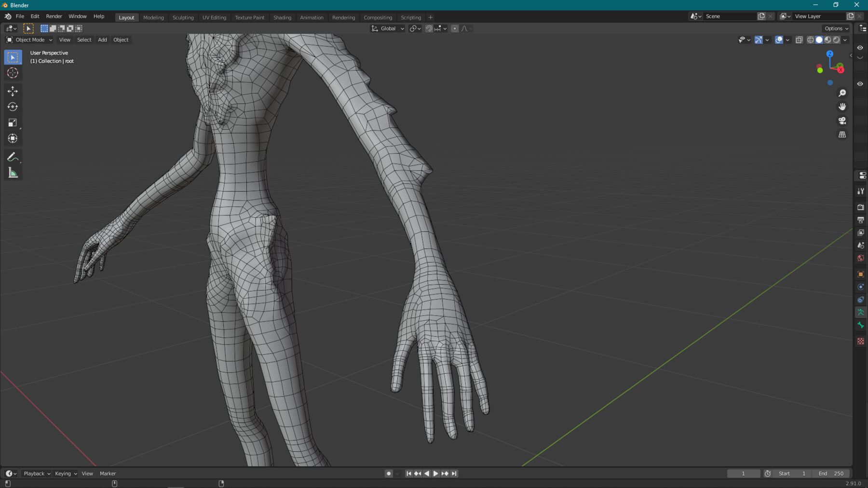
Task: Pick the Annotate tool
Action: pos(13,156)
